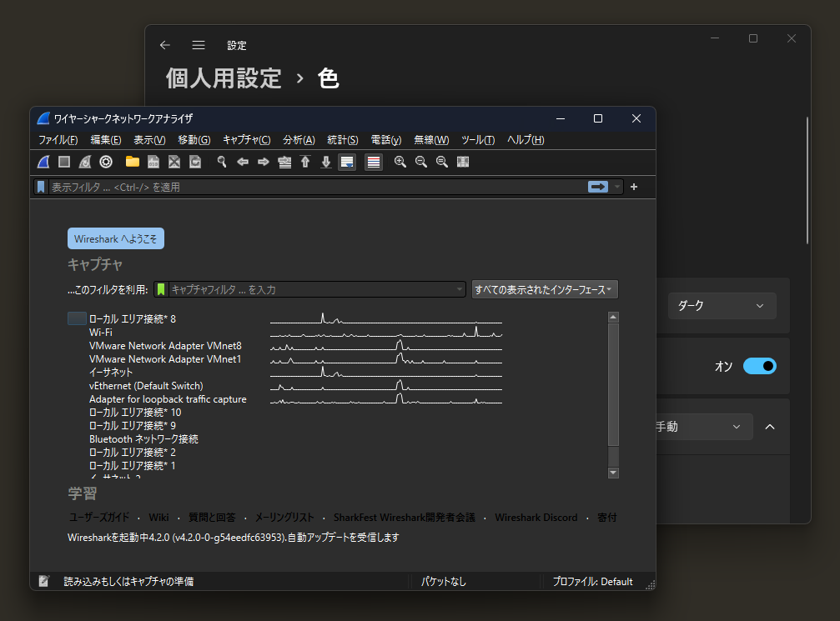
Task: Open the 電話(y) menu
Action: [386, 140]
